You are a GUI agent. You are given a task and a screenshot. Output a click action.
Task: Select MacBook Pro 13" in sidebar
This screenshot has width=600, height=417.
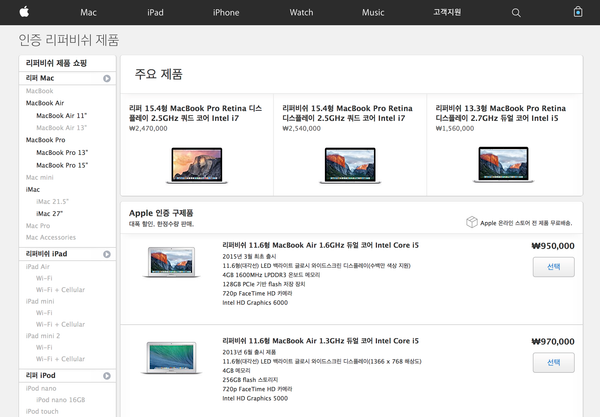(x=62, y=153)
